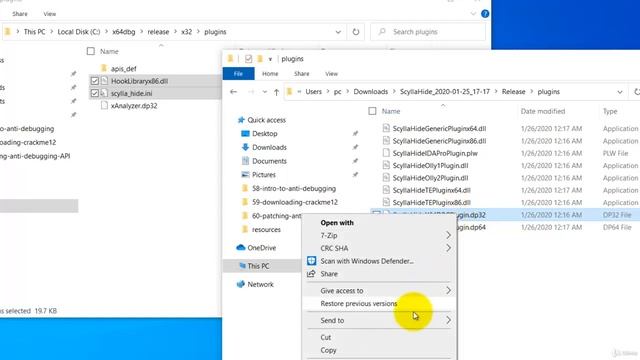
Task: Select ScyllaHideOlly1Plugin.dll
Action: (430, 165)
